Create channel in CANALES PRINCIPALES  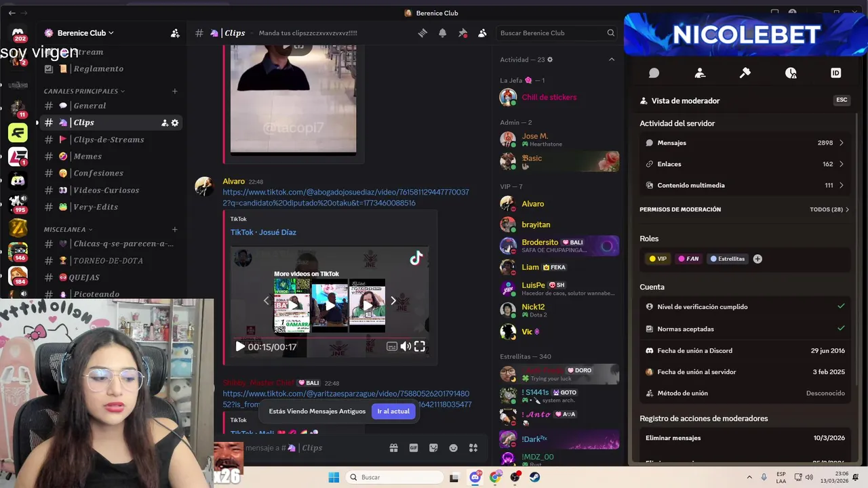point(174,91)
